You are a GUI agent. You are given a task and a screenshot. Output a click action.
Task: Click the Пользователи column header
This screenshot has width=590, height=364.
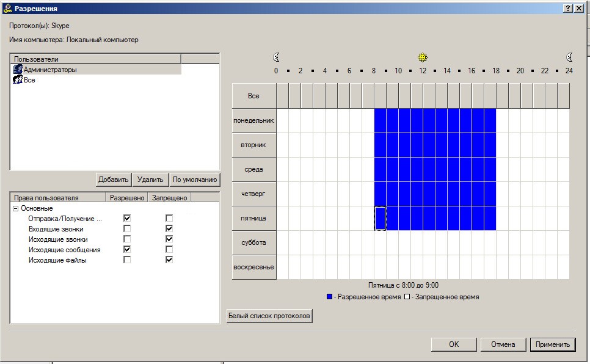coord(95,59)
